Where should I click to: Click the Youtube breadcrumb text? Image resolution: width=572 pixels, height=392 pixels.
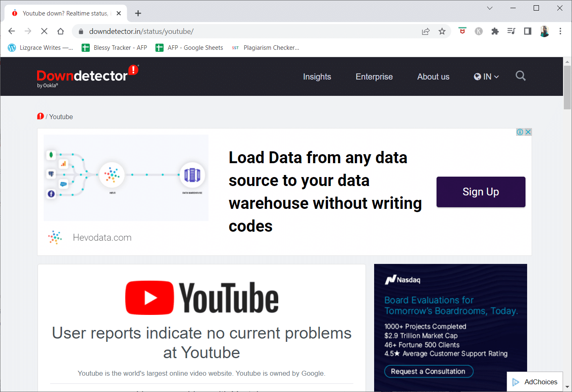click(x=61, y=117)
